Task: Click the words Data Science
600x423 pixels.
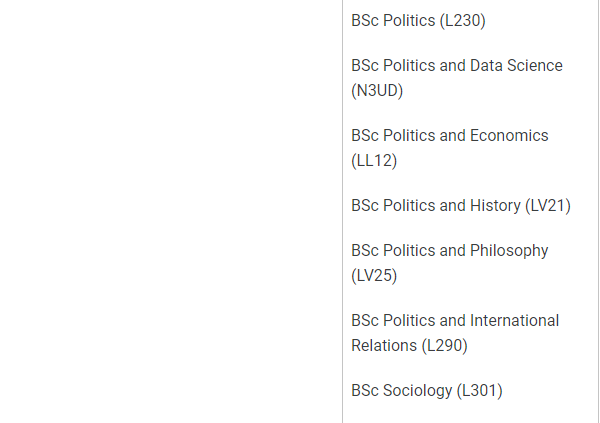Action: point(516,65)
